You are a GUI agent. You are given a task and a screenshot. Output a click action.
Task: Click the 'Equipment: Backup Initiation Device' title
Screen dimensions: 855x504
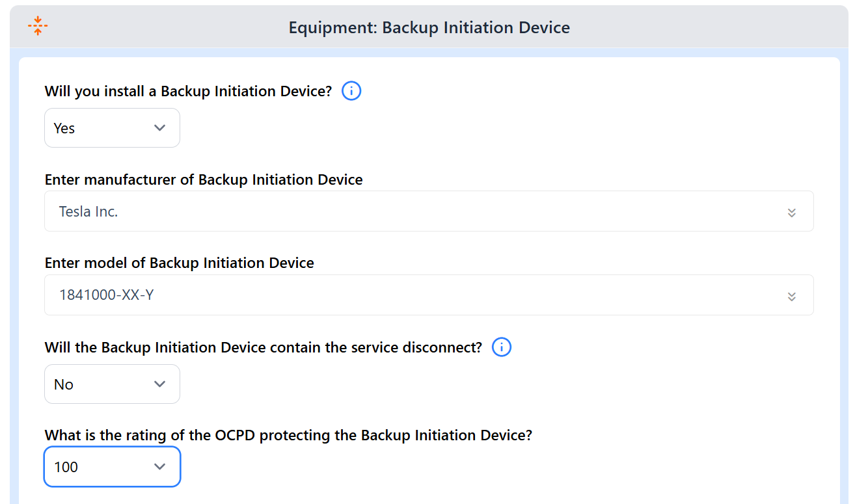click(429, 27)
